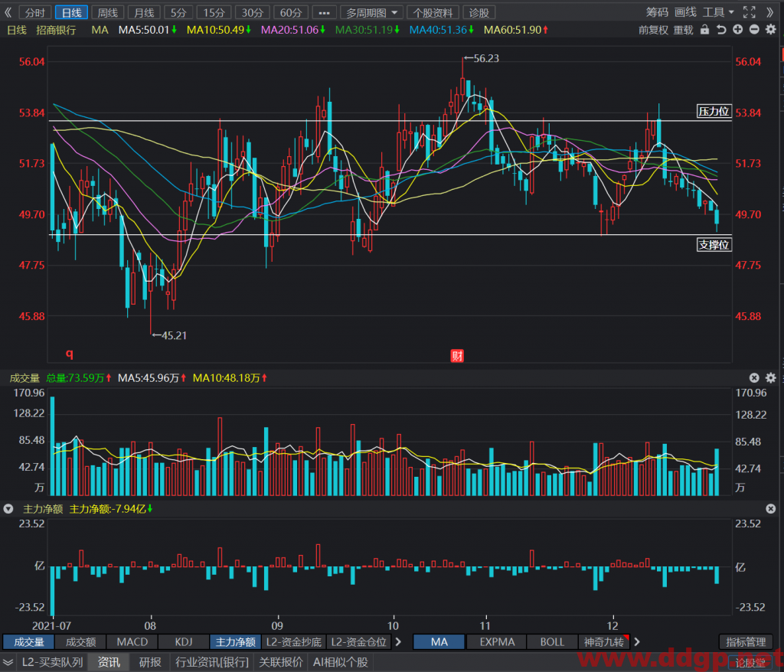Open 行业资讯[银行] tab

coord(212,662)
